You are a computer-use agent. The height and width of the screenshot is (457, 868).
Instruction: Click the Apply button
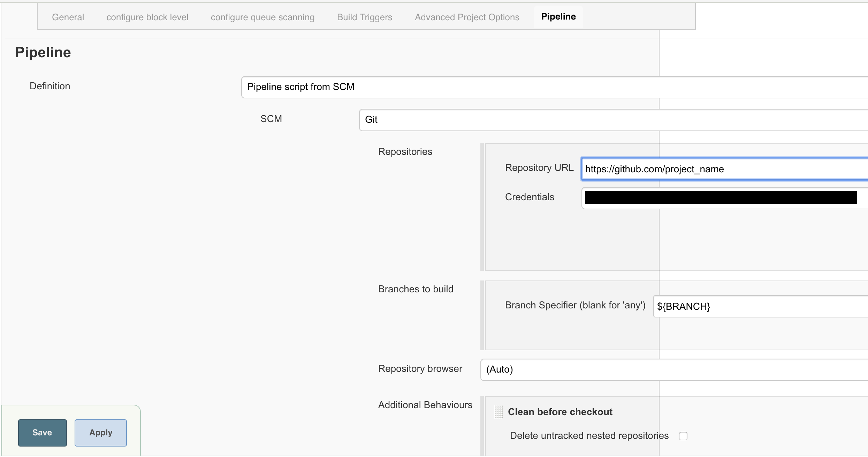point(100,432)
